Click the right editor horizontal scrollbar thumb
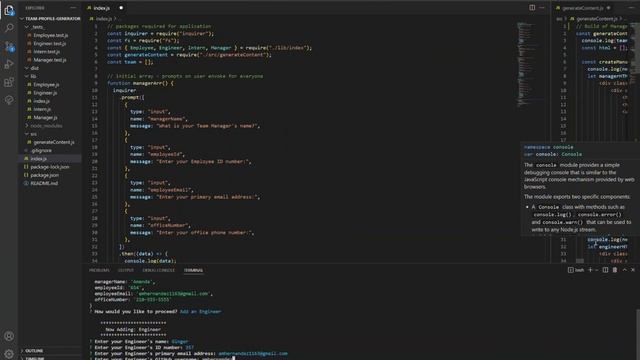 tap(580, 261)
